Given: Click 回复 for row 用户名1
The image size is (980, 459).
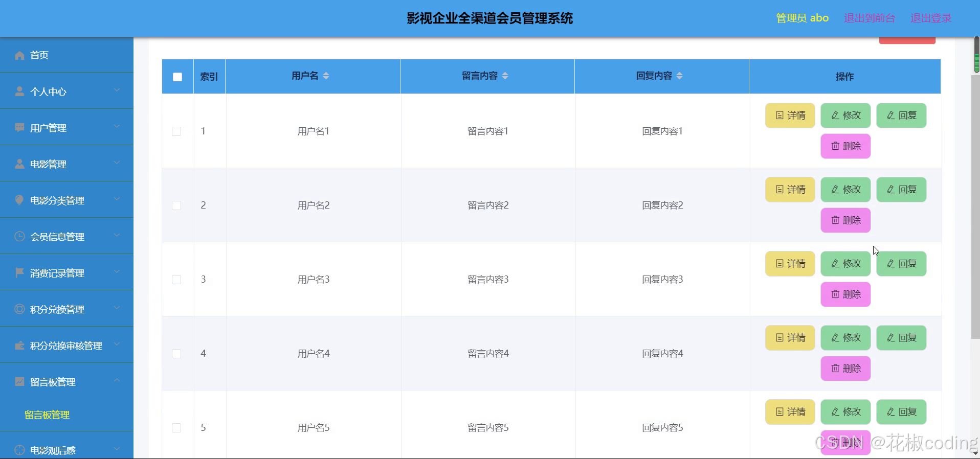Looking at the screenshot, I should (x=901, y=116).
